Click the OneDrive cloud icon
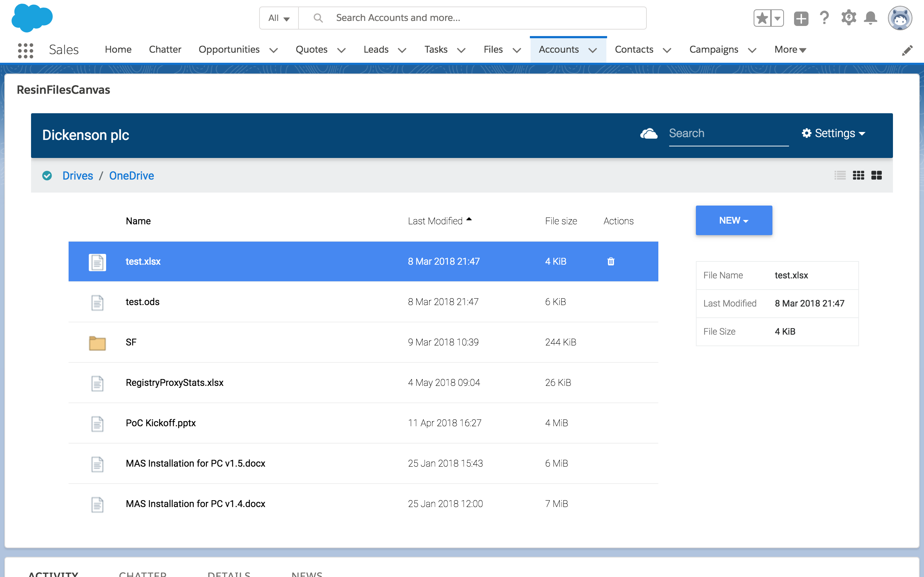 (649, 134)
